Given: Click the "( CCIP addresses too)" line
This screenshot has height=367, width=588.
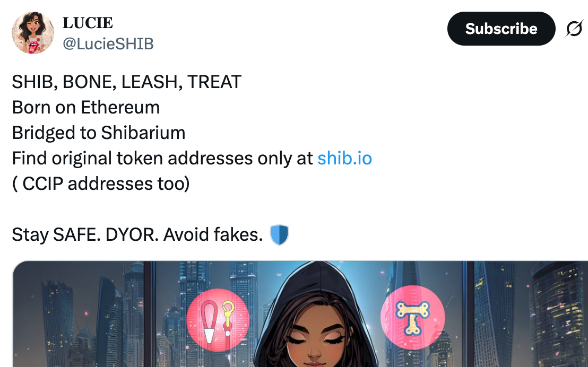Looking at the screenshot, I should [101, 183].
